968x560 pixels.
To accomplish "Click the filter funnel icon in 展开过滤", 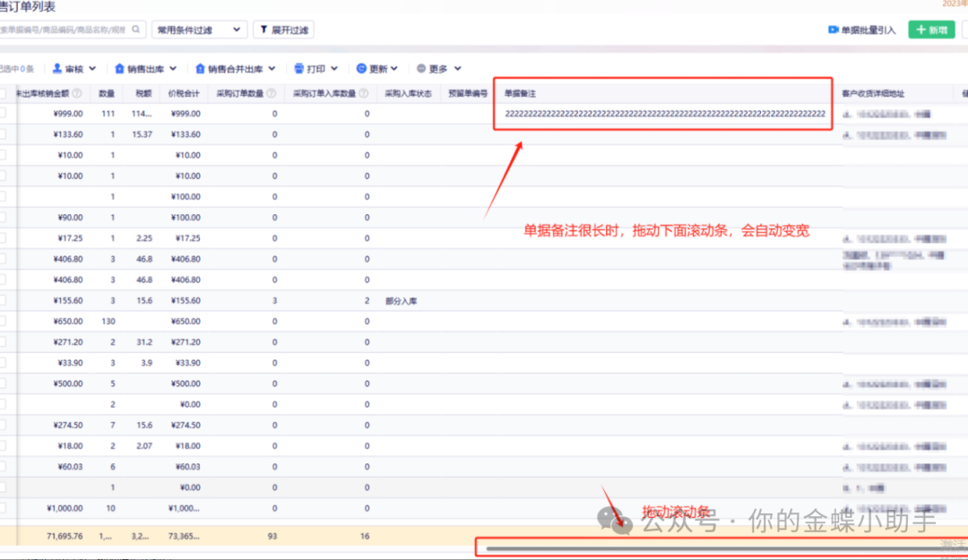I will pos(264,30).
